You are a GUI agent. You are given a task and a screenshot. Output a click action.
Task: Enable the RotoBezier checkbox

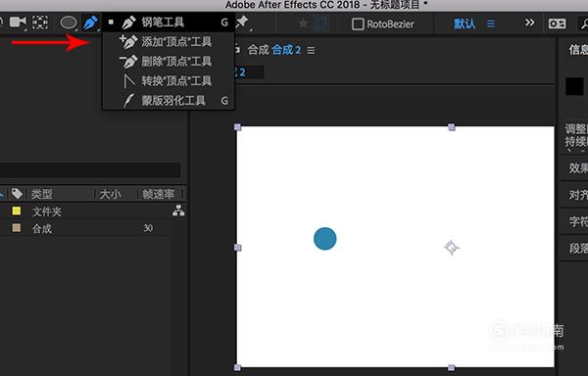(358, 24)
